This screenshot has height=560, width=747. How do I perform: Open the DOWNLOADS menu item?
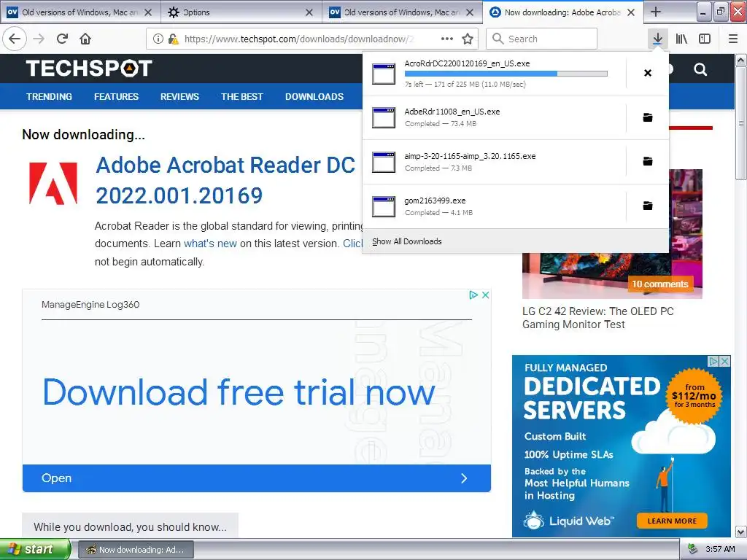click(314, 97)
